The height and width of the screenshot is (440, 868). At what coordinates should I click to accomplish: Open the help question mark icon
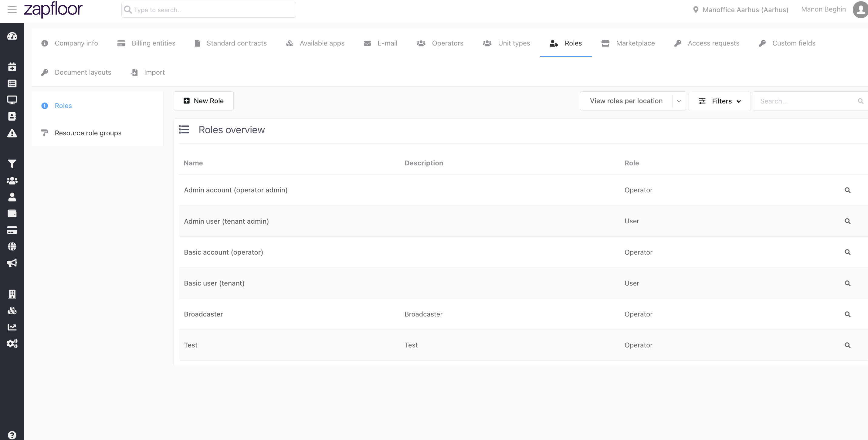pos(12,435)
